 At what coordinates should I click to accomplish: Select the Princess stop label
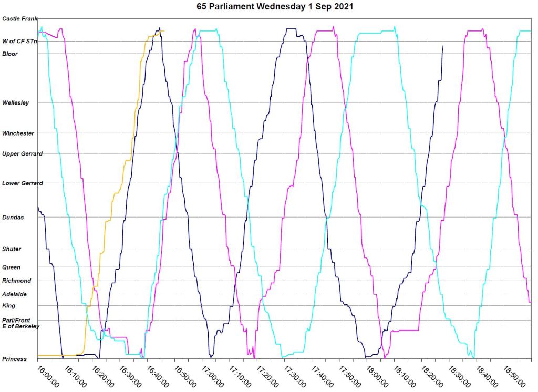pos(14,359)
